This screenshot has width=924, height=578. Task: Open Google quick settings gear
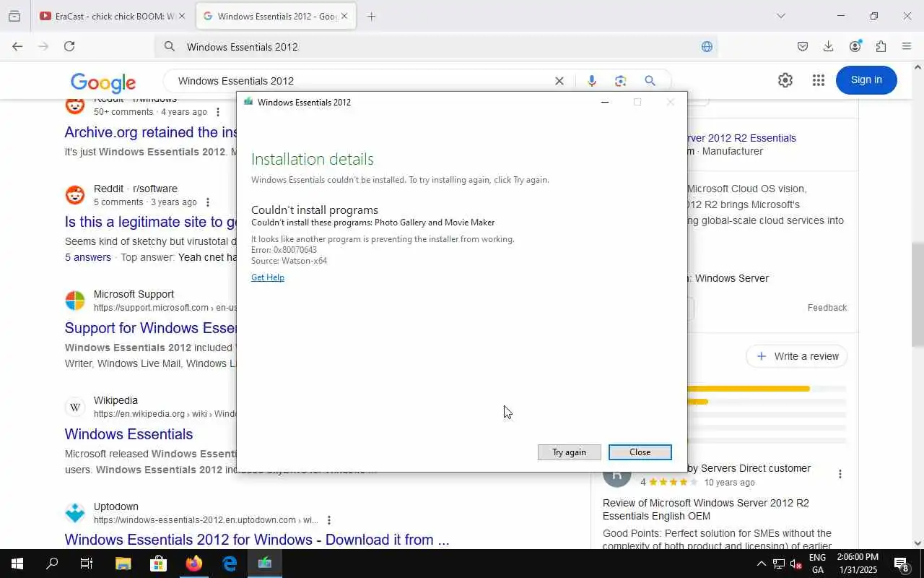click(785, 80)
